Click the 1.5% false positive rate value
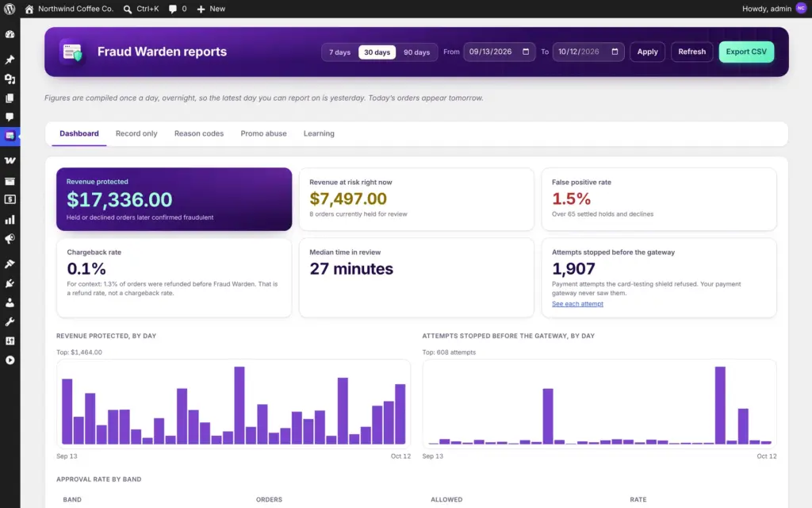The height and width of the screenshot is (508, 812). [571, 198]
